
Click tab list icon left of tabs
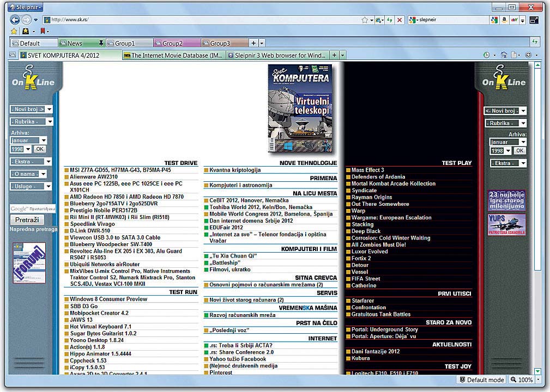[13, 55]
